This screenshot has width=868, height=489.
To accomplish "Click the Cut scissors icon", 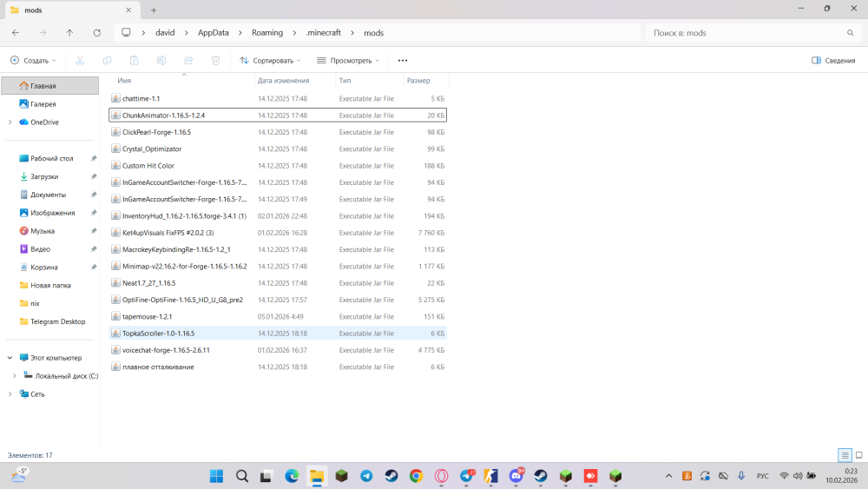I will (80, 60).
